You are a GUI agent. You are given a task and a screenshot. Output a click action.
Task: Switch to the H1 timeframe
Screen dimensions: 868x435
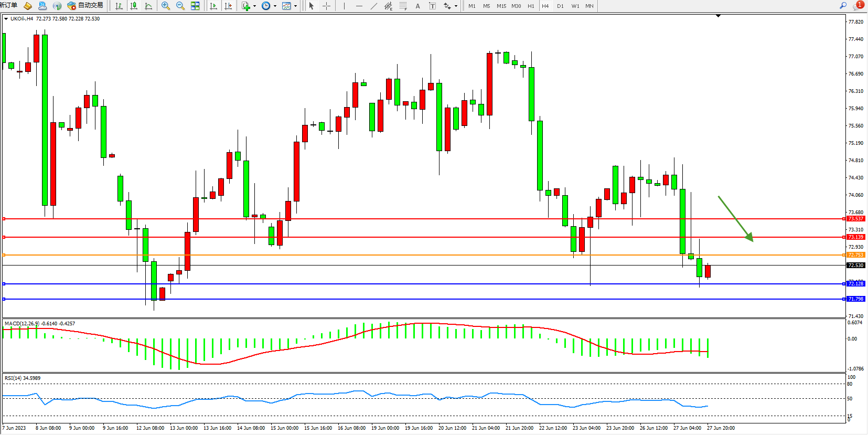(531, 6)
